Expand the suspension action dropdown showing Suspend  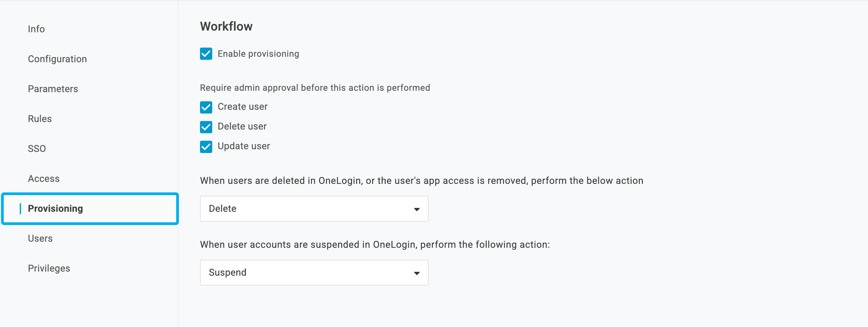point(314,272)
